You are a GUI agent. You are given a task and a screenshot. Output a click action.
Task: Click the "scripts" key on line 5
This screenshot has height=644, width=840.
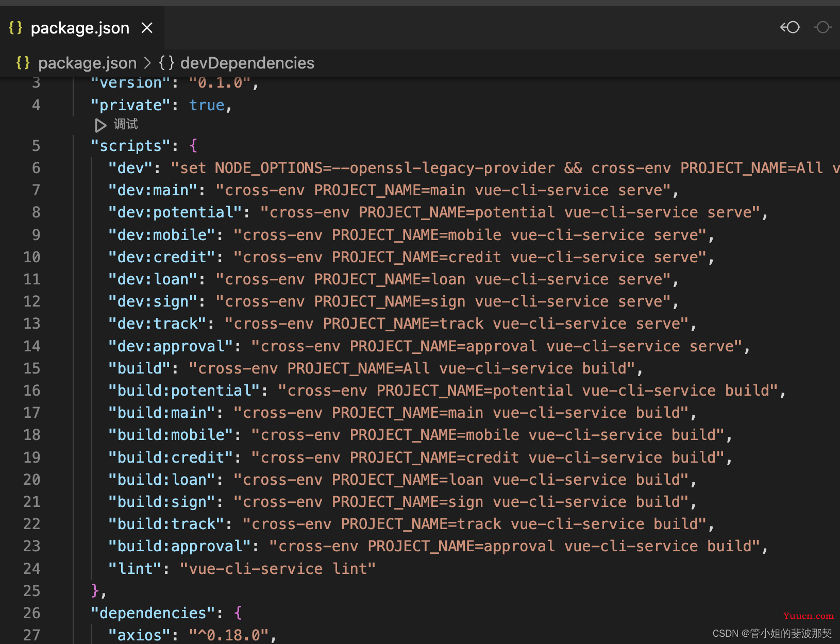pos(130,146)
